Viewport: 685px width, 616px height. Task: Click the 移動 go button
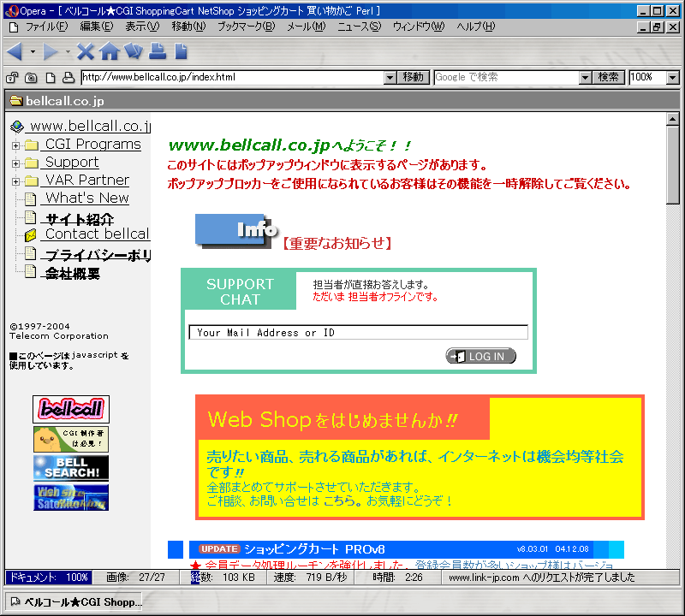click(x=414, y=78)
